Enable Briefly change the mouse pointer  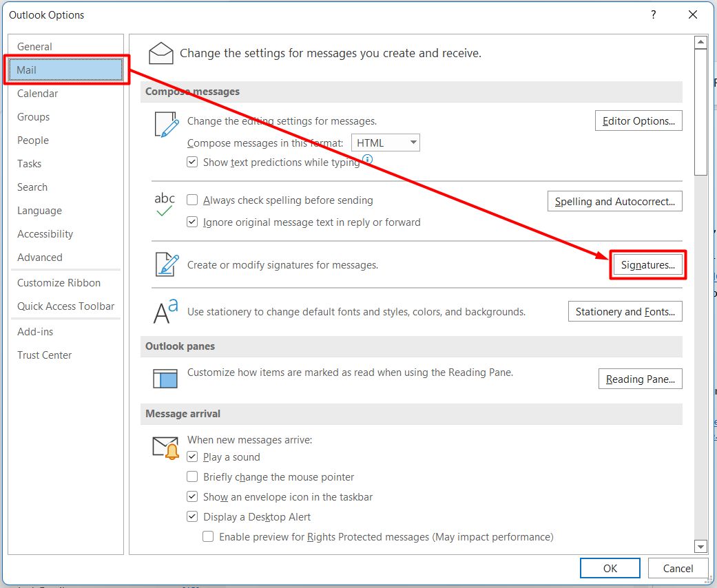point(192,477)
